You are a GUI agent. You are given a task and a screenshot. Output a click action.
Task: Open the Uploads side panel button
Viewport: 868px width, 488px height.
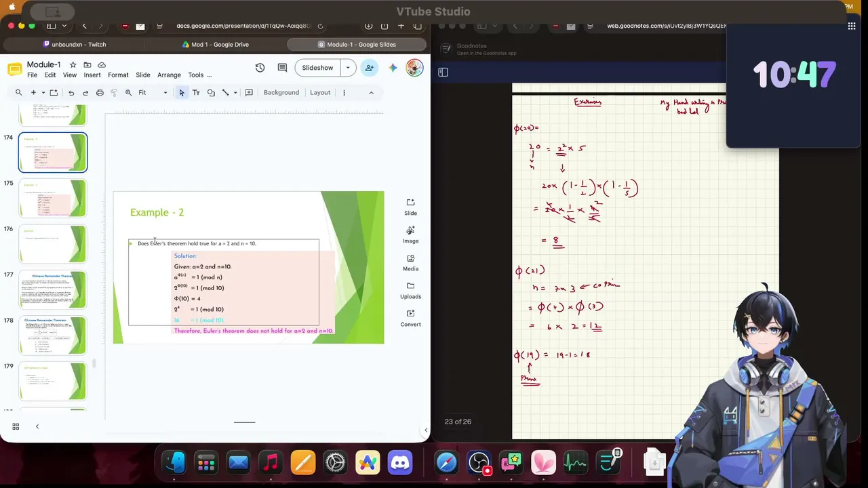[410, 290]
